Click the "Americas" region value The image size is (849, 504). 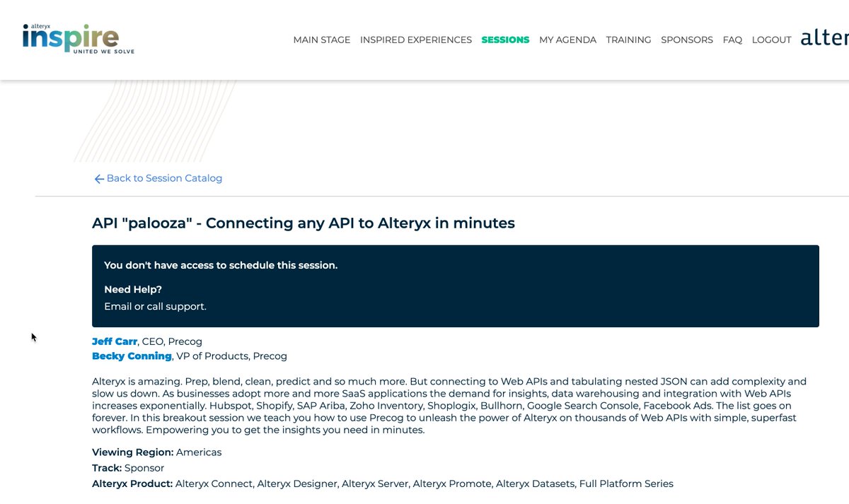tap(199, 452)
